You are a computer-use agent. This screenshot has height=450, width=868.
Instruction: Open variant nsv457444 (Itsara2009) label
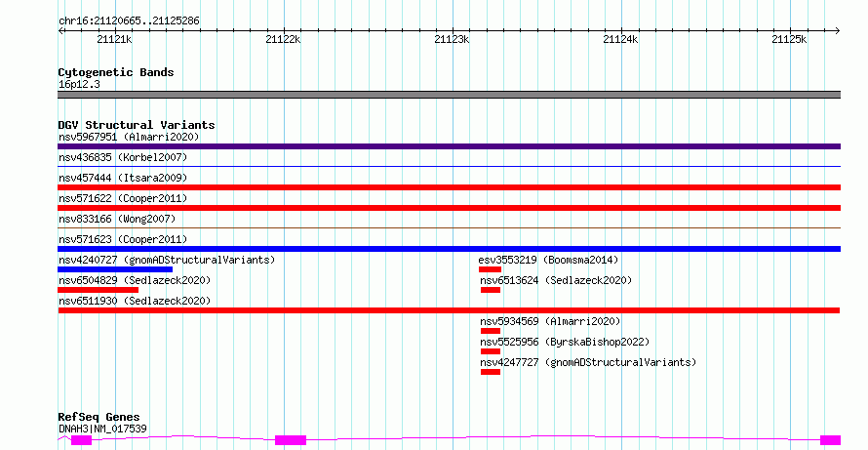[123, 178]
